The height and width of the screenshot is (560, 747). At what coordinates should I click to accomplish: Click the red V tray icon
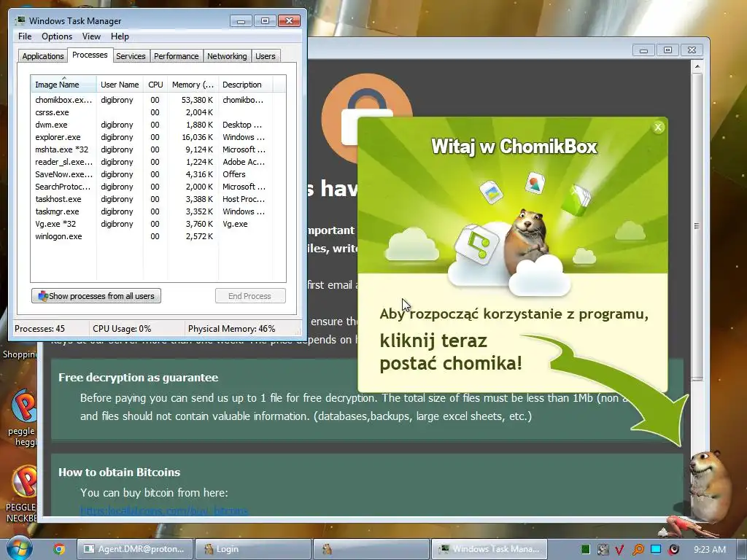(619, 550)
